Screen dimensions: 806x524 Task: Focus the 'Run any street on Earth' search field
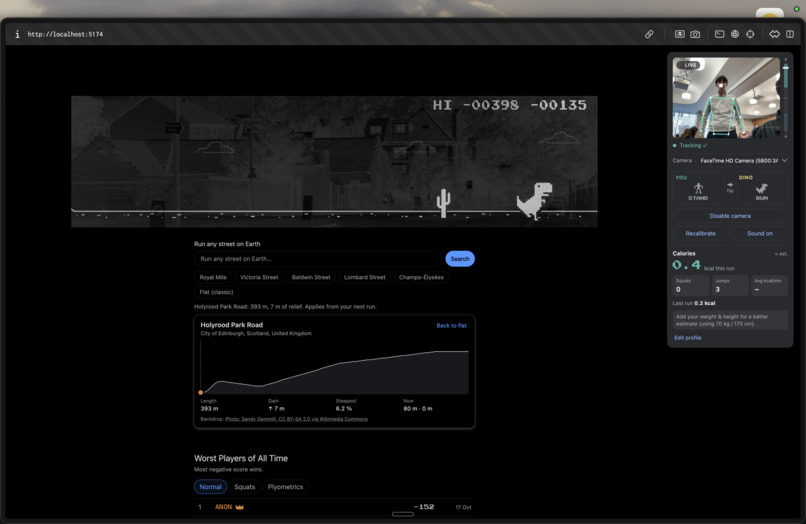pos(318,259)
